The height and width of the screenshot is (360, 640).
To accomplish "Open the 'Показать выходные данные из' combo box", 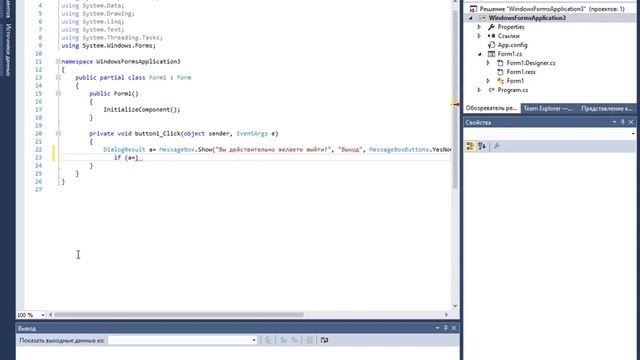I will click(182, 340).
